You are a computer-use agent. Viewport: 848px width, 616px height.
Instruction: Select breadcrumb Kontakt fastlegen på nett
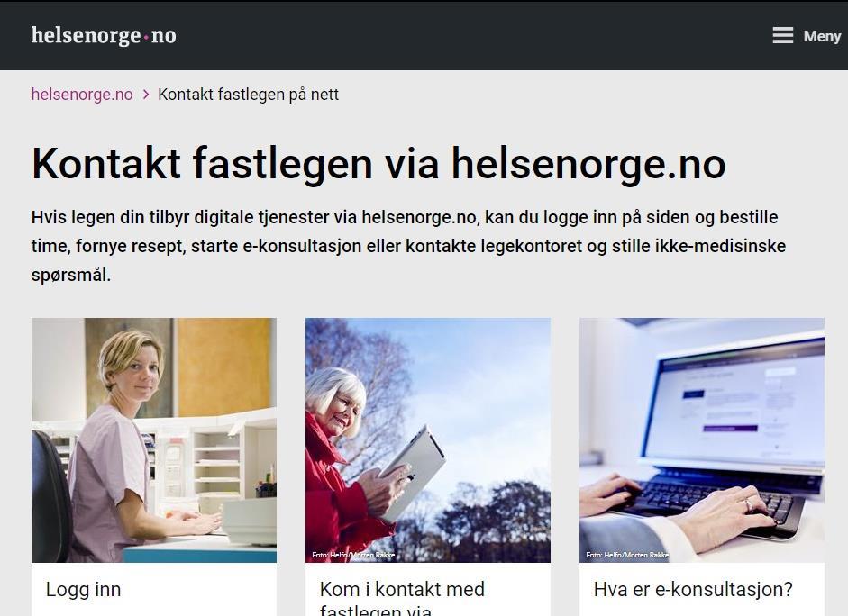click(x=248, y=95)
